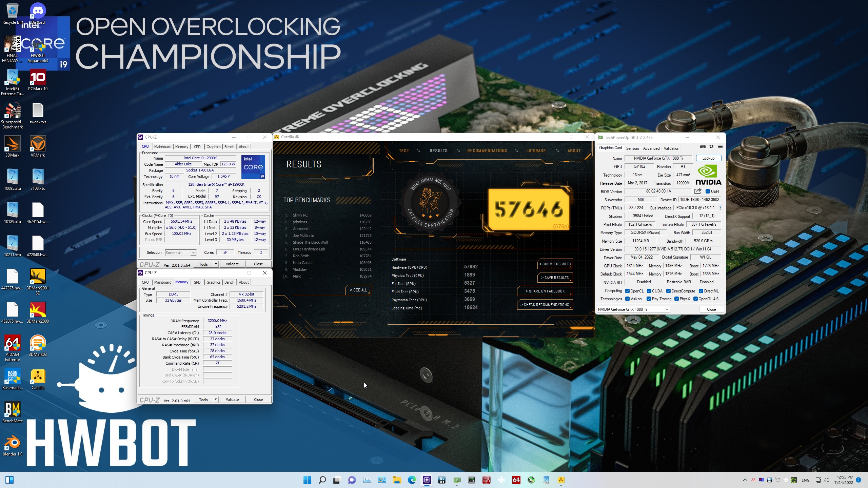Open File Explorer from the taskbar
Image resolution: width=868 pixels, height=488 pixels.
(x=397, y=480)
